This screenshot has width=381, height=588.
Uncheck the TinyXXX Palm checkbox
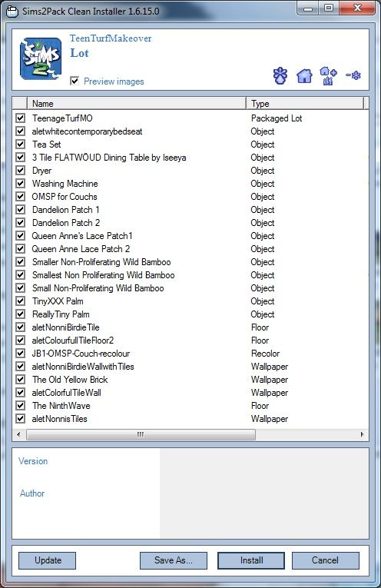(x=20, y=301)
